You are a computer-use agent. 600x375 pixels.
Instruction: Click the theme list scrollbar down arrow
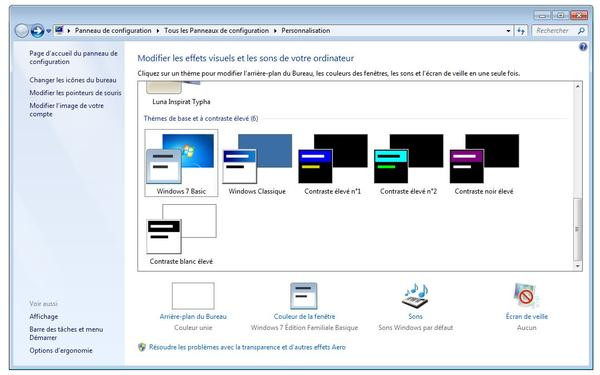[x=577, y=266]
